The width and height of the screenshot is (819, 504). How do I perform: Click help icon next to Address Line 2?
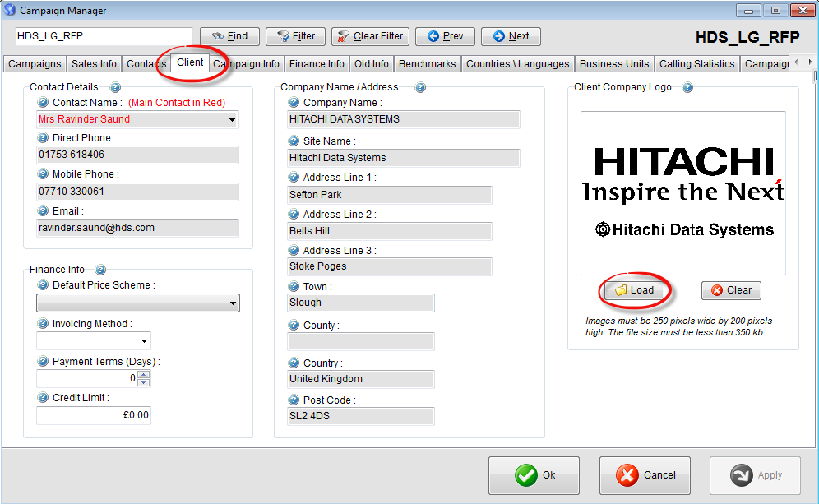294,214
